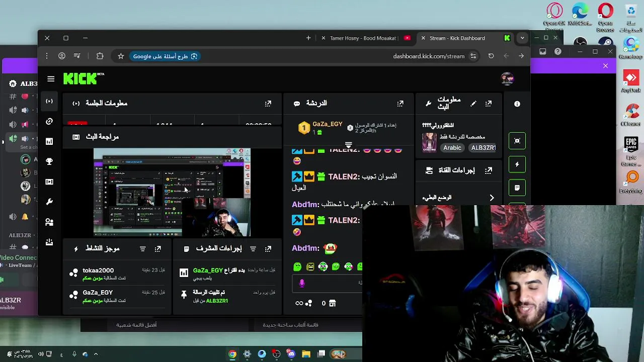Filter the activity feed list
Image resolution: width=644 pixels, height=362 pixels.
(142, 249)
